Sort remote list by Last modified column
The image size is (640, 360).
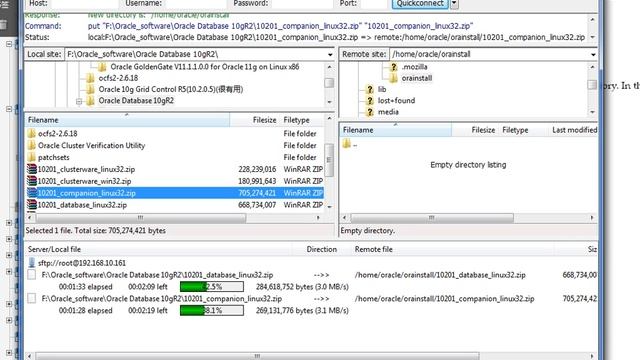pos(574,130)
